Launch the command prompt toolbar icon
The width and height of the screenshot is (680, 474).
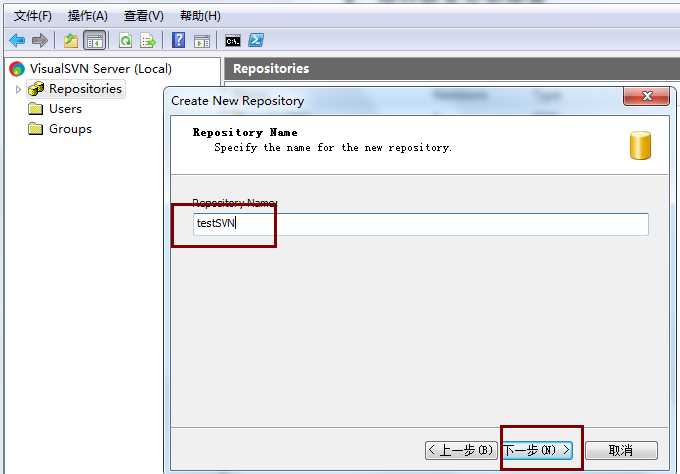coord(233,41)
